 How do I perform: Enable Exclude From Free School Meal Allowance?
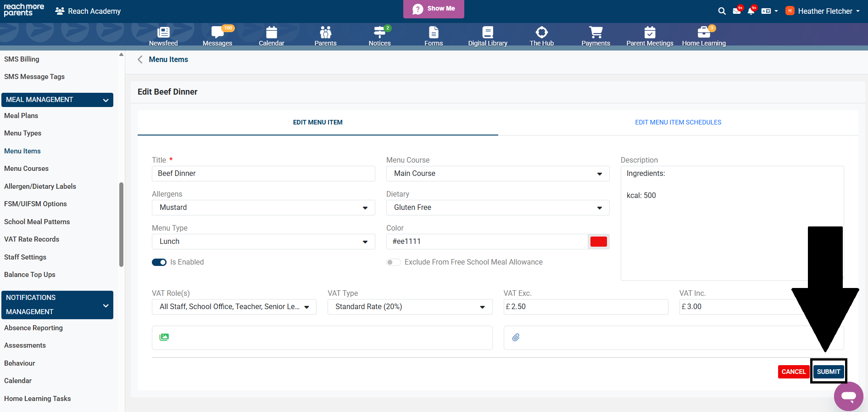coord(393,262)
